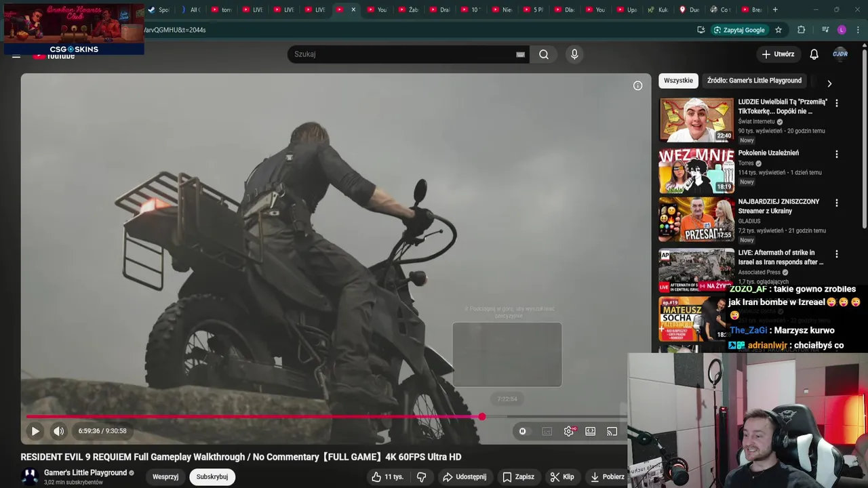Play the Resident Evil video

coord(35,430)
